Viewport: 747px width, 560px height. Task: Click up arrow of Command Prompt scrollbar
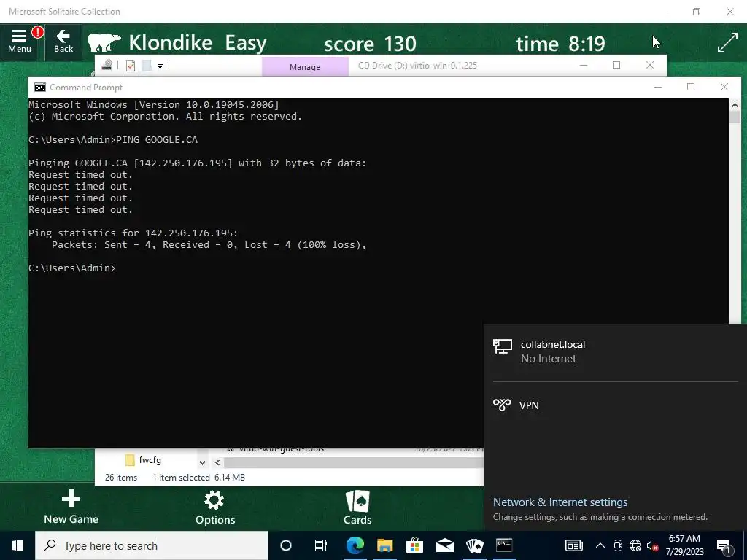pyautogui.click(x=735, y=105)
